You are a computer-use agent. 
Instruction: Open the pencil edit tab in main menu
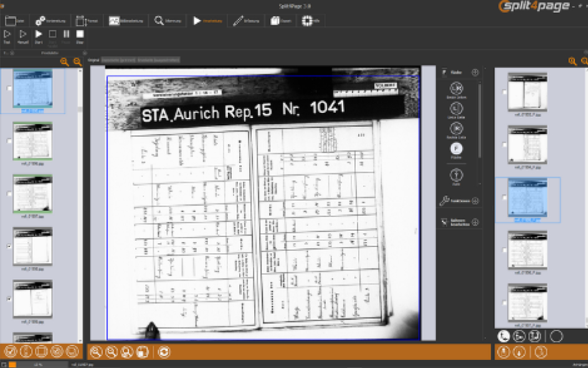(x=246, y=21)
